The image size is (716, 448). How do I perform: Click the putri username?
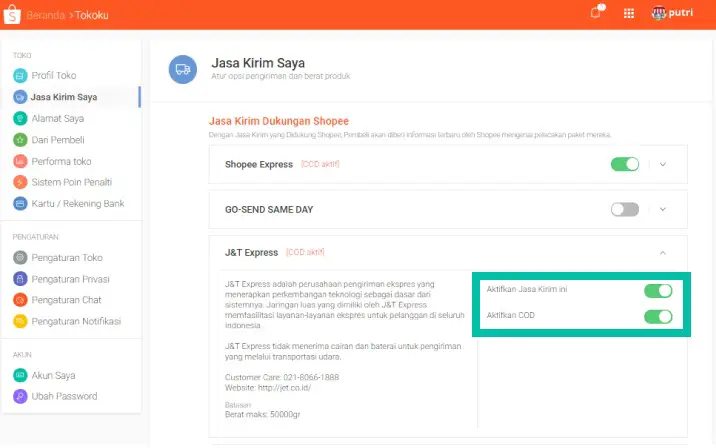[x=681, y=13]
